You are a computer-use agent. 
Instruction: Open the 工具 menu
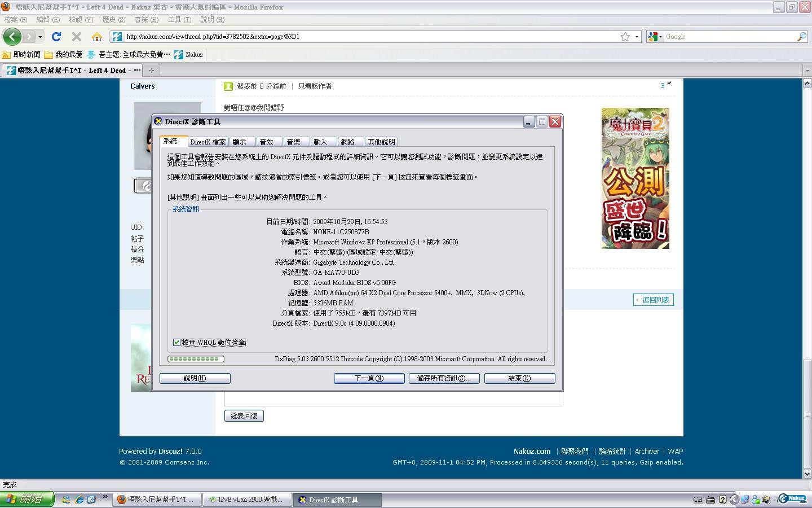(179, 20)
